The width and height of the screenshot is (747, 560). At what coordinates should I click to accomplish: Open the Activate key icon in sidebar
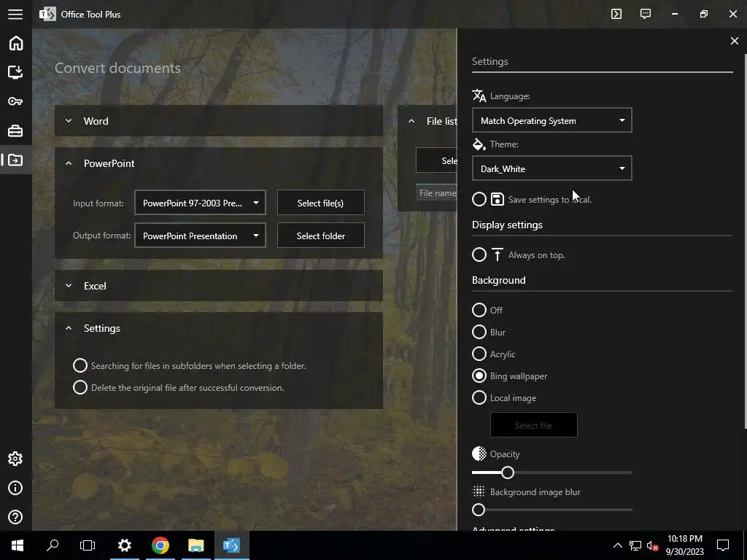[16, 101]
